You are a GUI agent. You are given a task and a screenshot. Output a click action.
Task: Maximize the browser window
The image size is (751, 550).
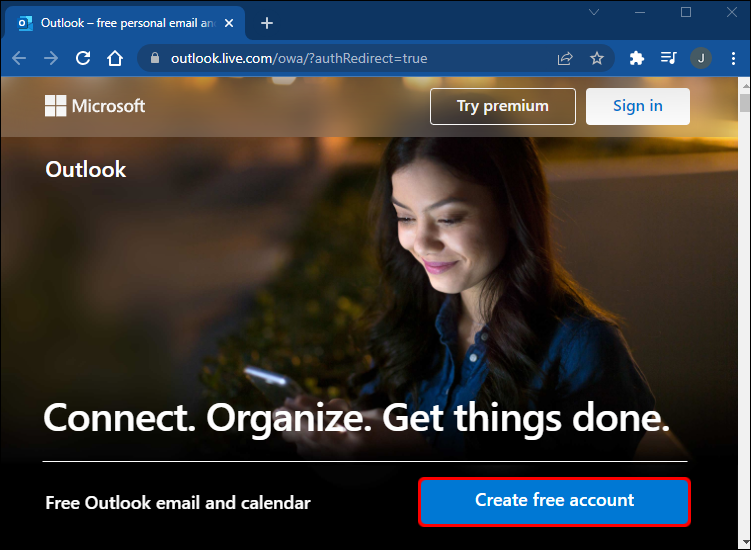[x=686, y=12]
